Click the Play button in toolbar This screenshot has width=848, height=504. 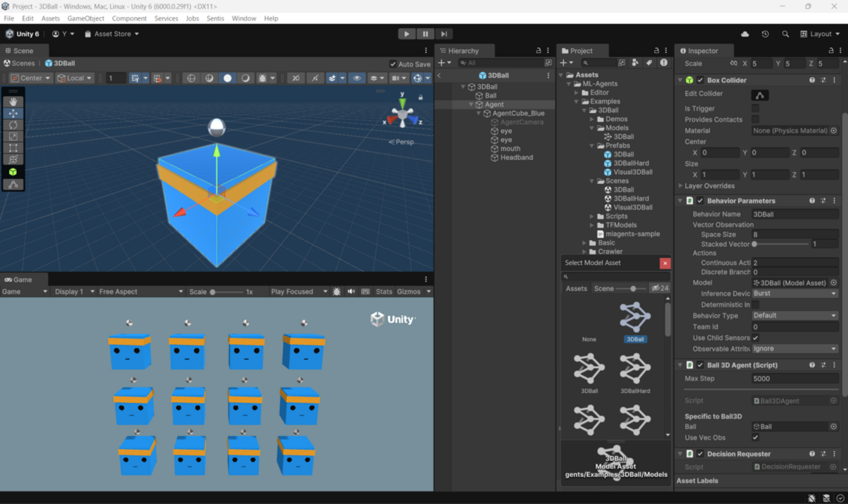pyautogui.click(x=406, y=34)
